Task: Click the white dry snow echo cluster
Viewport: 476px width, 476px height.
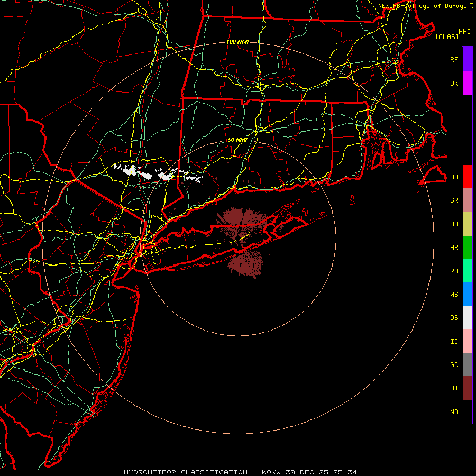Action: [x=157, y=173]
